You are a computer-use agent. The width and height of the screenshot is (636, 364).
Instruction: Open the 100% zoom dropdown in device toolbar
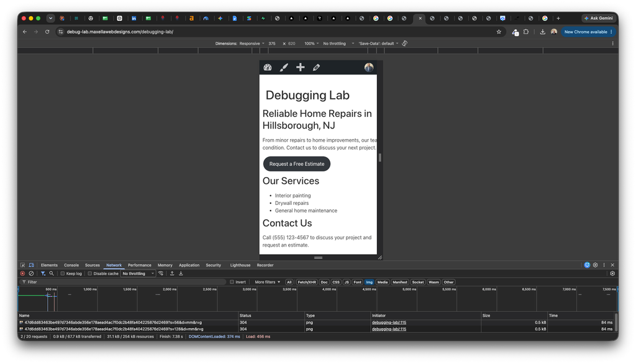point(312,43)
